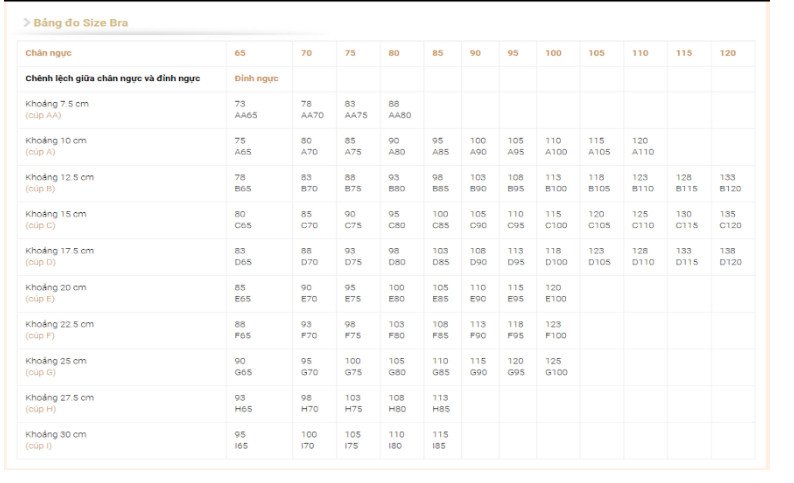The height and width of the screenshot is (483, 794).
Task: Click row label 'Khoảng 7.5 cm'
Action: point(57,104)
